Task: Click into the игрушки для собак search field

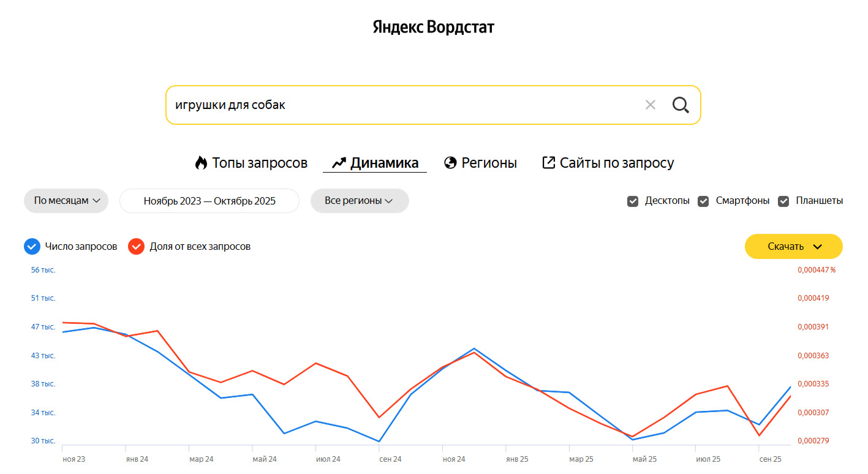Action: point(398,105)
